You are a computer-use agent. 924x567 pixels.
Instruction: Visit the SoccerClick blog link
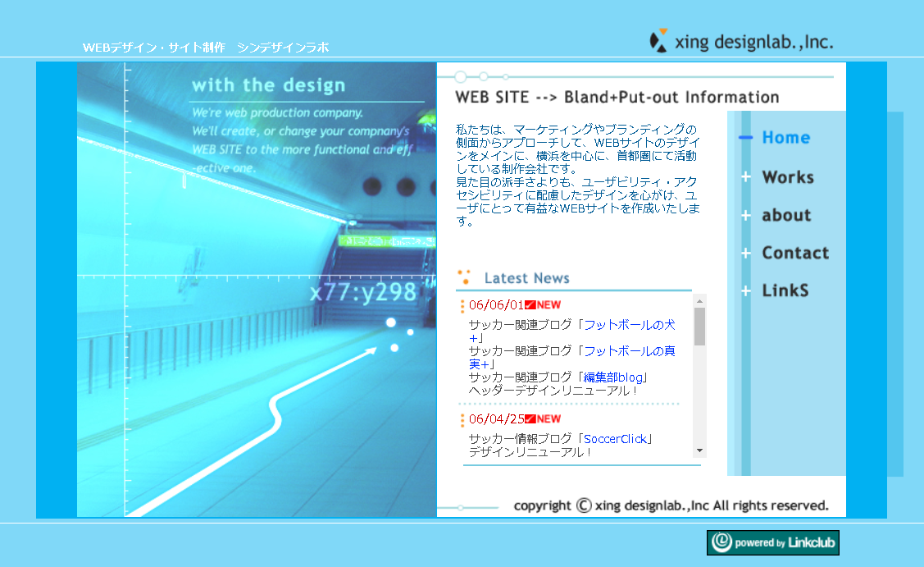[616, 439]
